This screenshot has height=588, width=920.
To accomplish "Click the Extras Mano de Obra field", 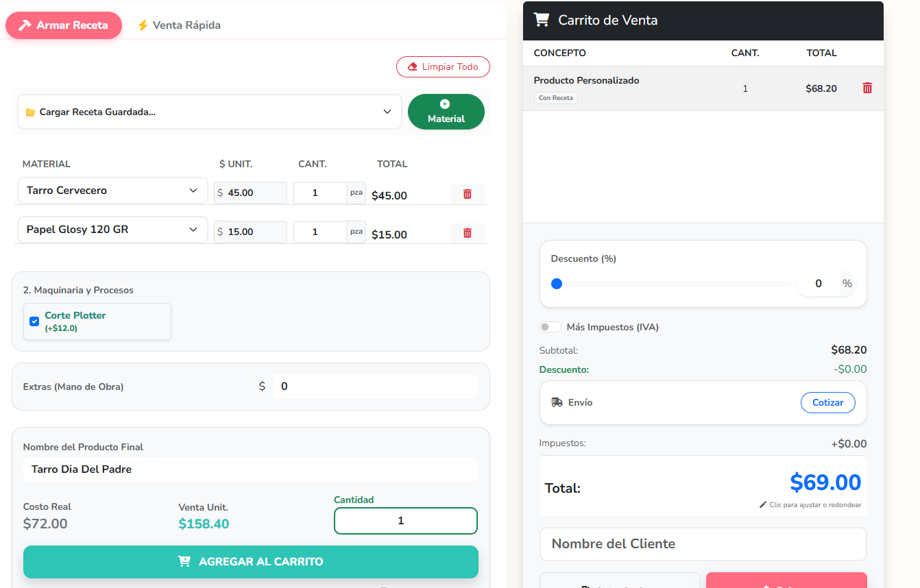I will (375, 387).
